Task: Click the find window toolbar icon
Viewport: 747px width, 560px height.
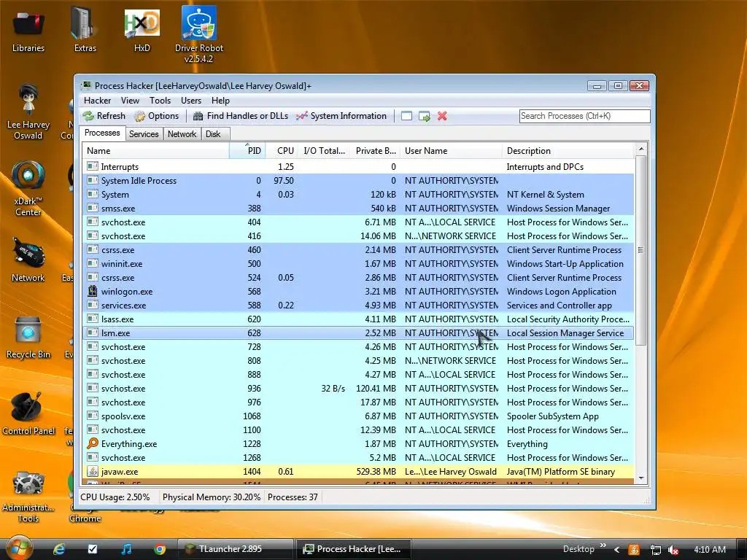Action: click(406, 116)
